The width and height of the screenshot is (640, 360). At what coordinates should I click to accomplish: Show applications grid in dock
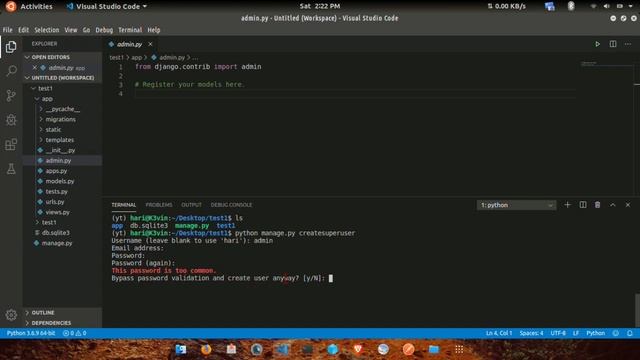pyautogui.click(x=459, y=349)
